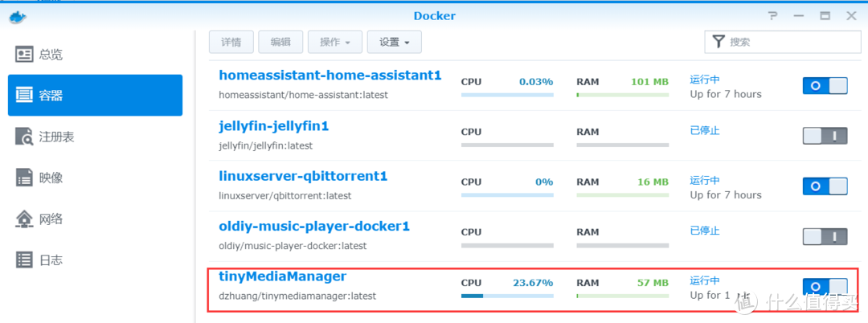Turn off linuxserver-qbittorrent1 container switch
Viewport: 868px width, 323px height.
[825, 186]
